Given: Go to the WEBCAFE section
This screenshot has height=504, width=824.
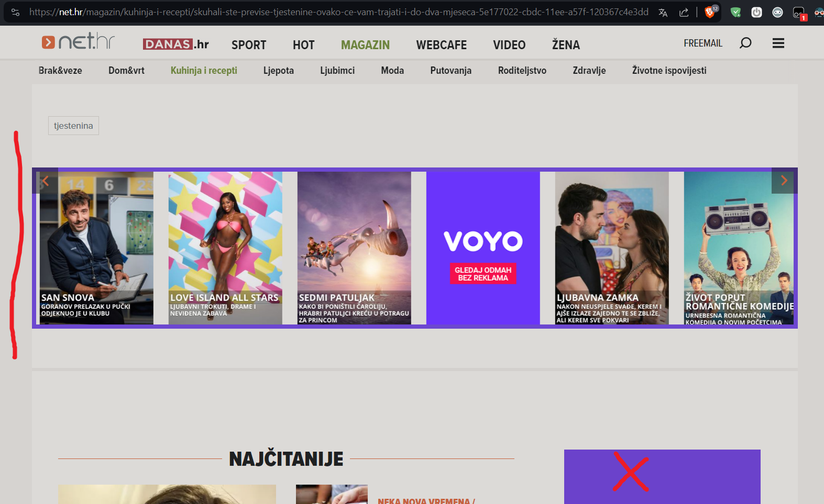Looking at the screenshot, I should tap(441, 45).
